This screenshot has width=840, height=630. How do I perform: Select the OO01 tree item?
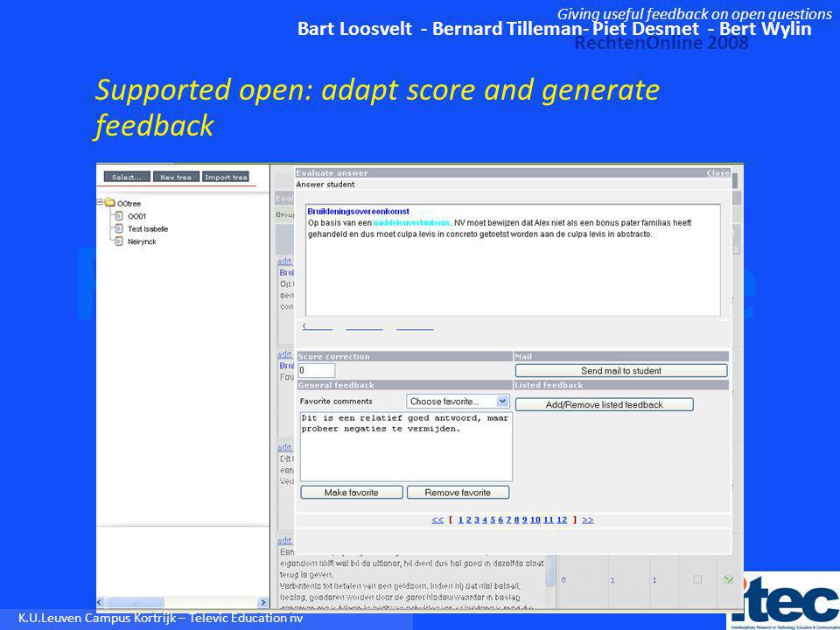[136, 216]
